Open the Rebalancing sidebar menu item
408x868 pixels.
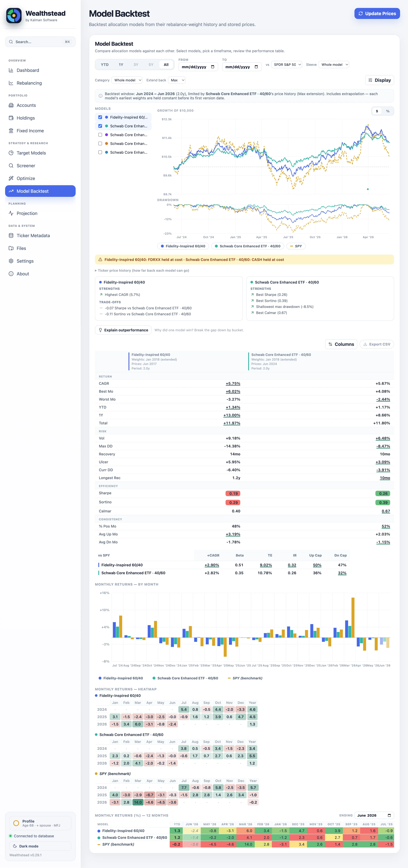tap(40, 83)
